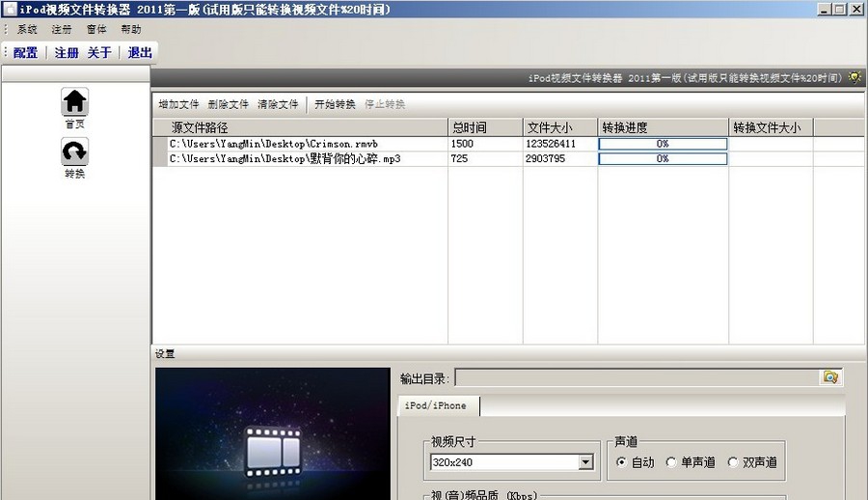This screenshot has height=500, width=868.
Task: Click 开始转换 to start conversion
Action: pyautogui.click(x=335, y=104)
